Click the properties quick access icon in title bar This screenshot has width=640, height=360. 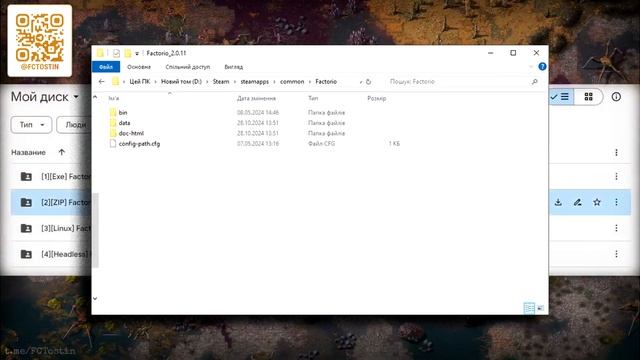[x=116, y=53]
